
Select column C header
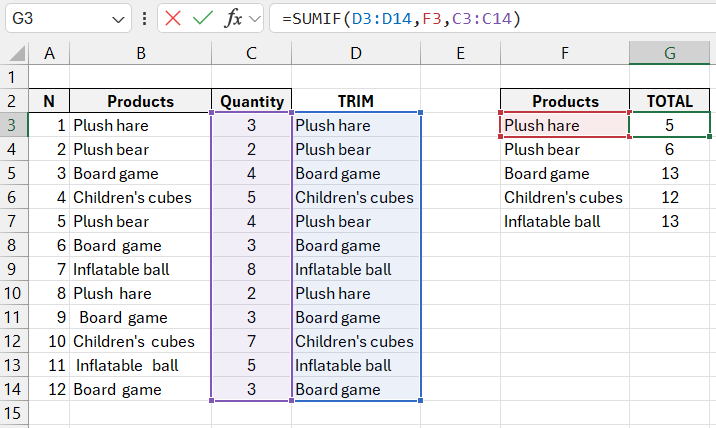(251, 53)
